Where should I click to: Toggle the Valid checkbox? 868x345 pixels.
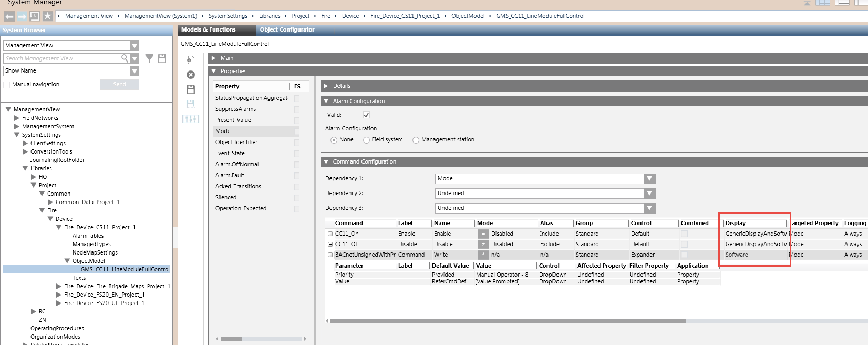coord(366,115)
